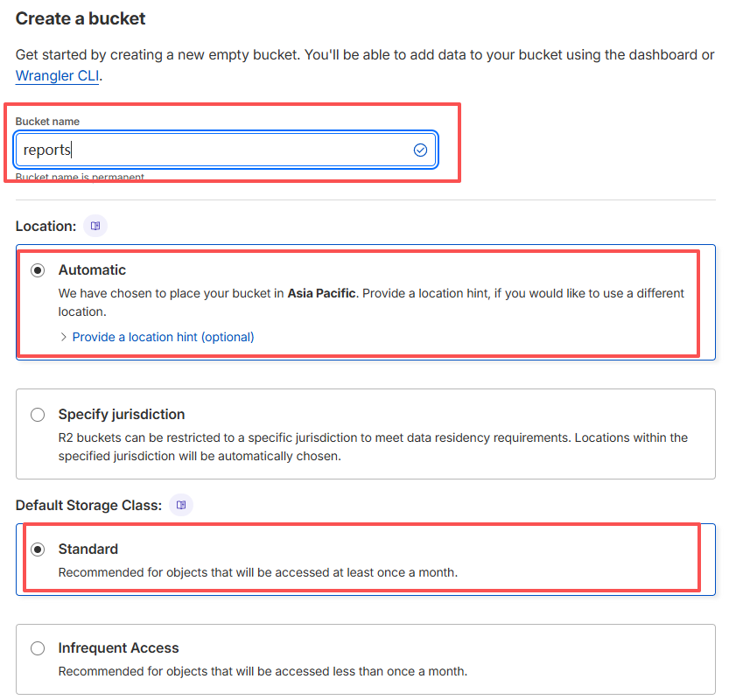
Task: Choose the Standard storage class radio button
Action: click(38, 549)
